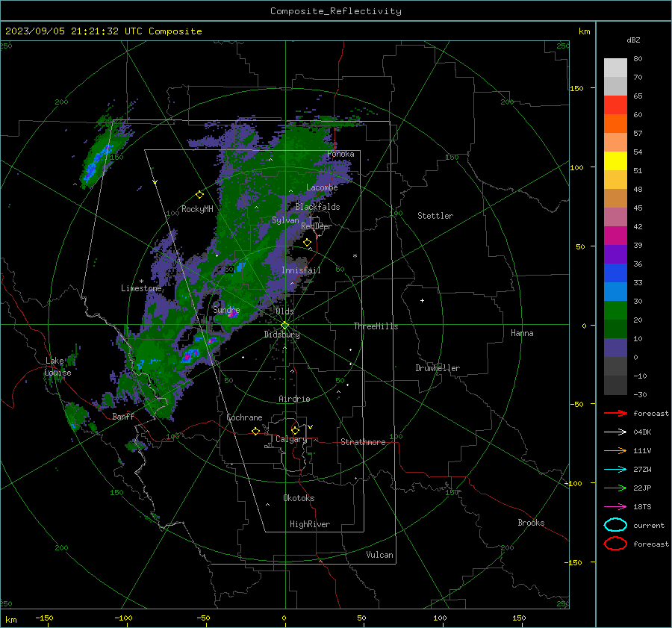The height and width of the screenshot is (628, 672).
Task: Click the Olds label
Action: click(284, 311)
